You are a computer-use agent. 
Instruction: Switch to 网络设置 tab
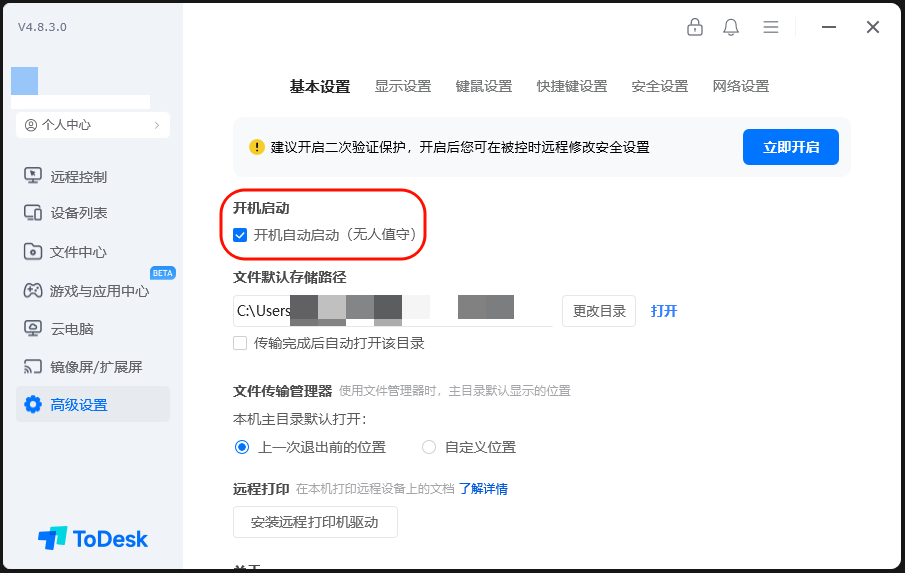coord(741,87)
